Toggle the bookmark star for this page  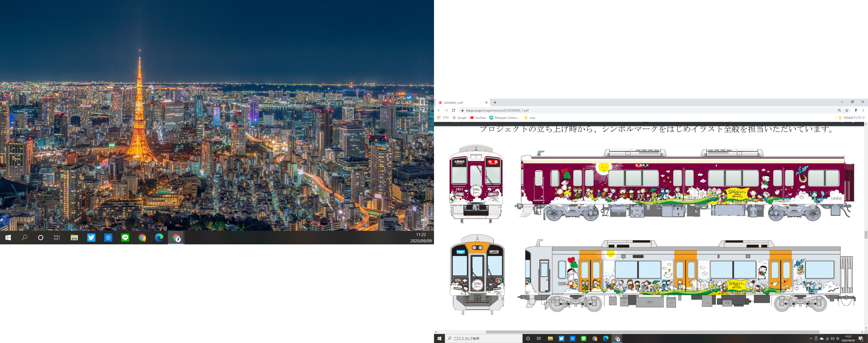coord(847,110)
